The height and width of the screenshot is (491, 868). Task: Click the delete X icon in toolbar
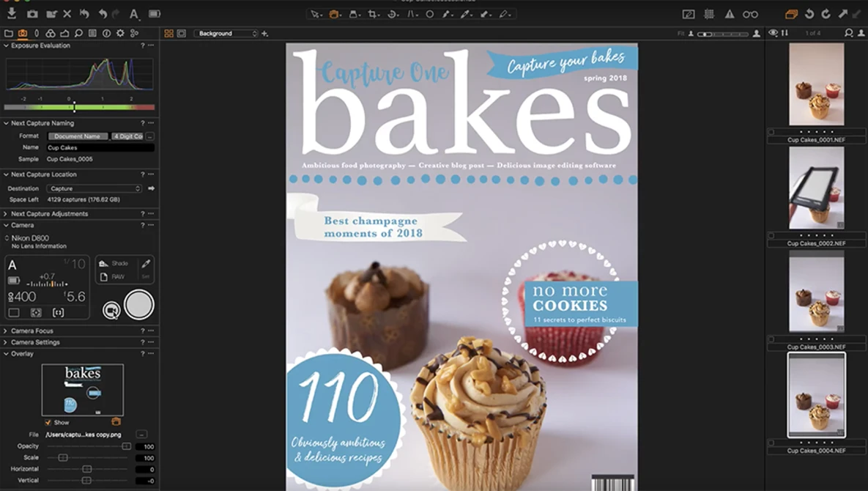(67, 14)
